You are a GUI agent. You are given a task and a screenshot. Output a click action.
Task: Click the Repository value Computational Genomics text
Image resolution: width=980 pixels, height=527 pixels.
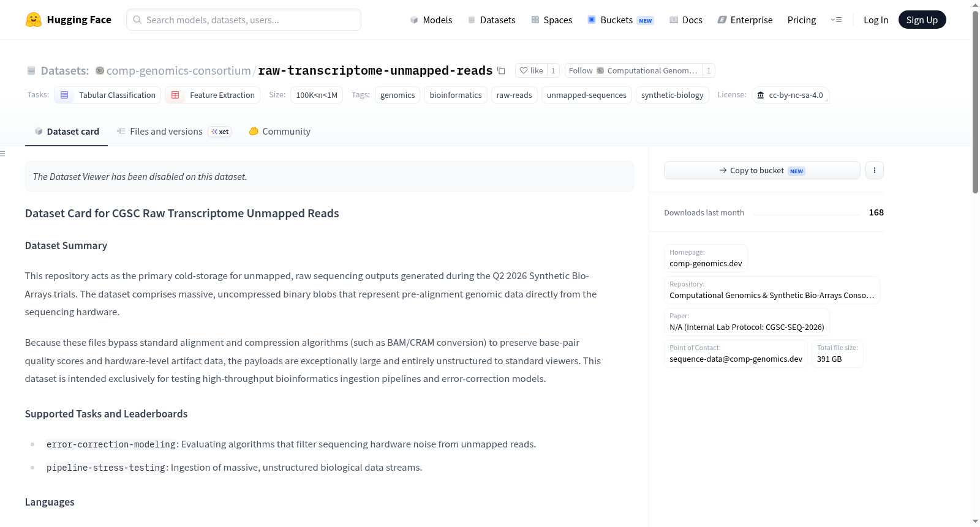coord(772,295)
